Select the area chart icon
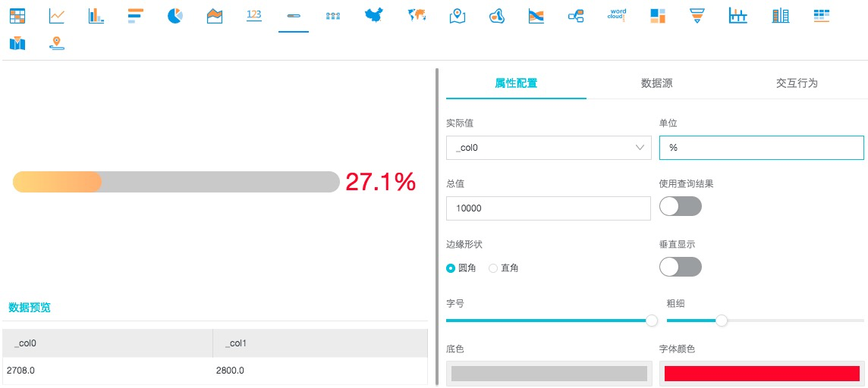The height and width of the screenshot is (388, 868). coord(214,16)
